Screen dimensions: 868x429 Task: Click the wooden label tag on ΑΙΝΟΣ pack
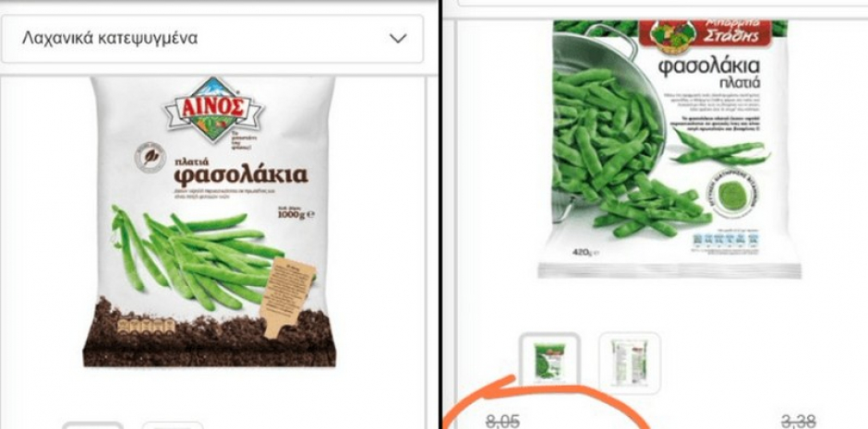(x=288, y=296)
